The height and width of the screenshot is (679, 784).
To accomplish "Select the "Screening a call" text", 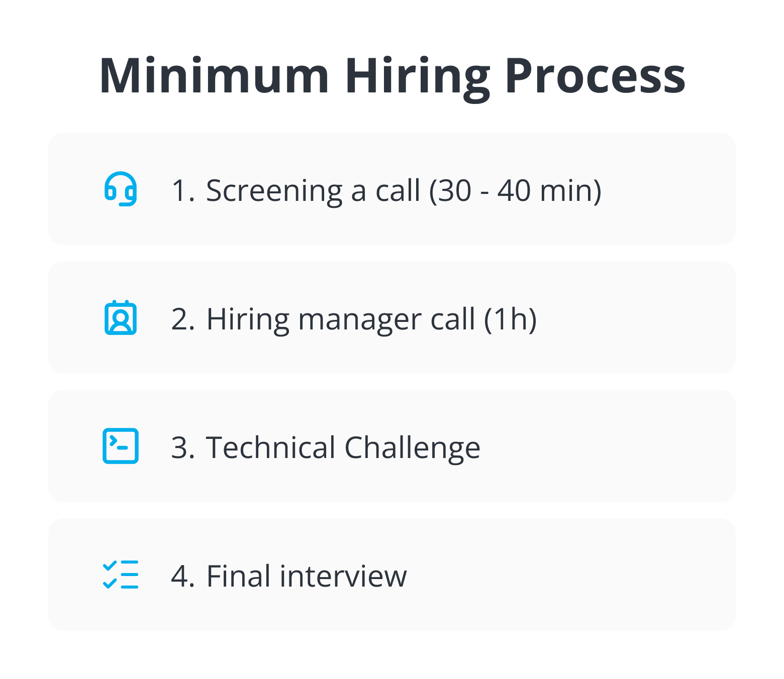I will [313, 191].
